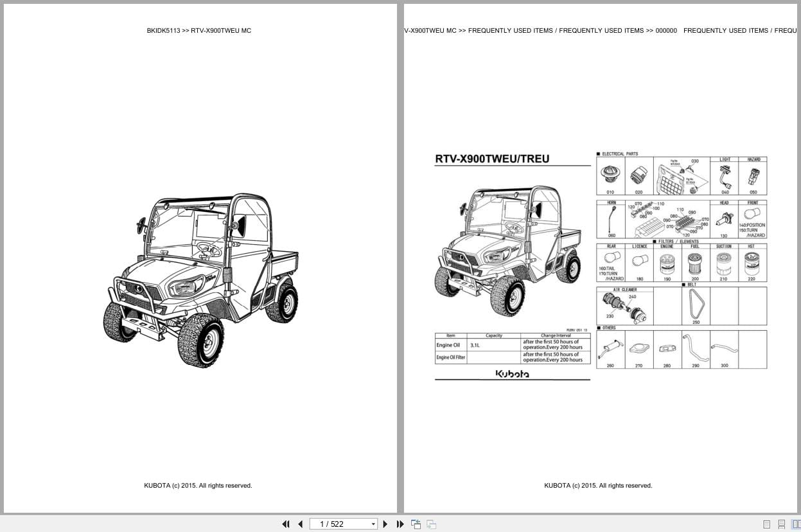Select part callout 010 under ELECTRICAL PARTS
Viewport: 801px width, 532px height.
click(x=610, y=173)
